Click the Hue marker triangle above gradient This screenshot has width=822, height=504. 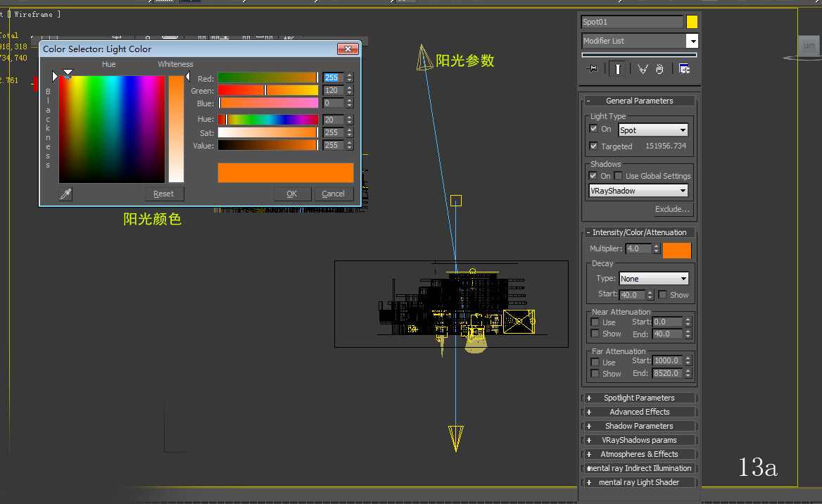click(68, 72)
